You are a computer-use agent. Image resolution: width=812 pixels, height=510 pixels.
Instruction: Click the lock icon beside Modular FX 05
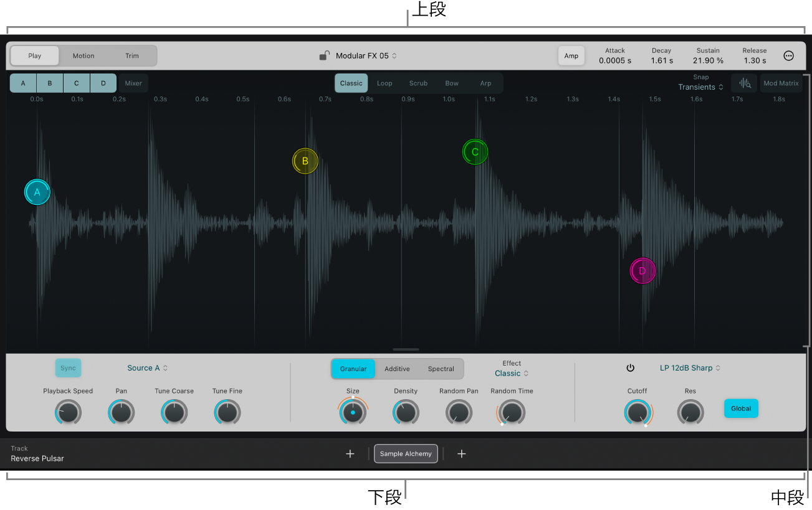[324, 55]
